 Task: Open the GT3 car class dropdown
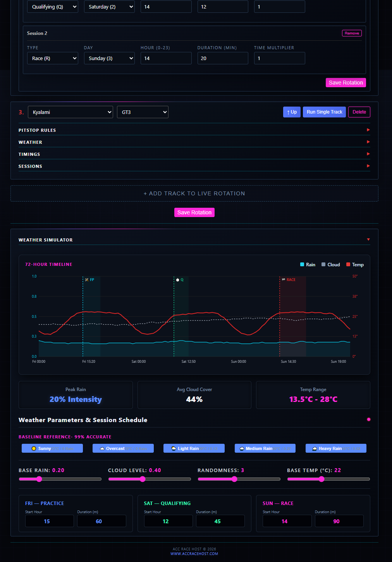(x=143, y=112)
